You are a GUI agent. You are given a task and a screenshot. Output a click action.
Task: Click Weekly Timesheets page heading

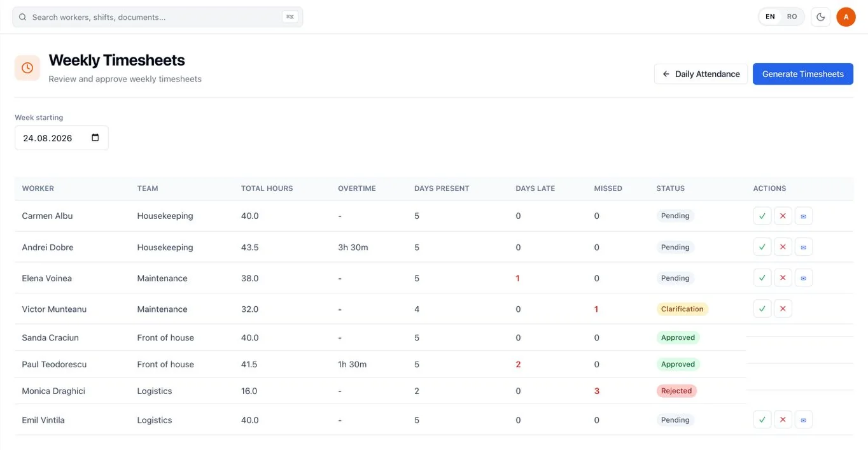[116, 60]
